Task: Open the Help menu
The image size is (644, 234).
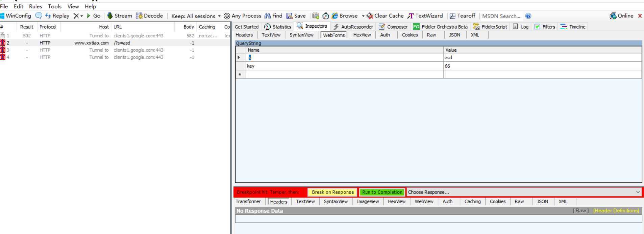Action: click(91, 6)
